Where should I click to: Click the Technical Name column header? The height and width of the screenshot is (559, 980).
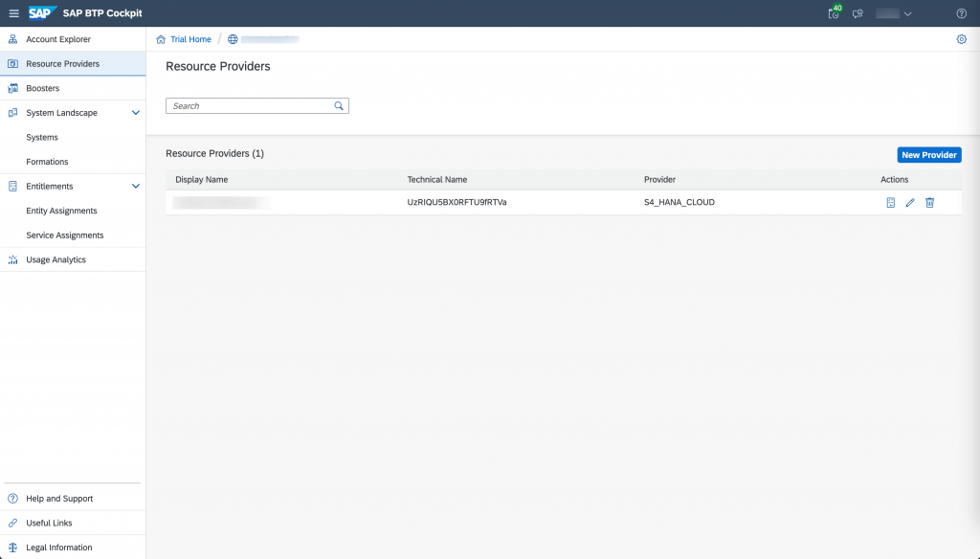pyautogui.click(x=436, y=179)
